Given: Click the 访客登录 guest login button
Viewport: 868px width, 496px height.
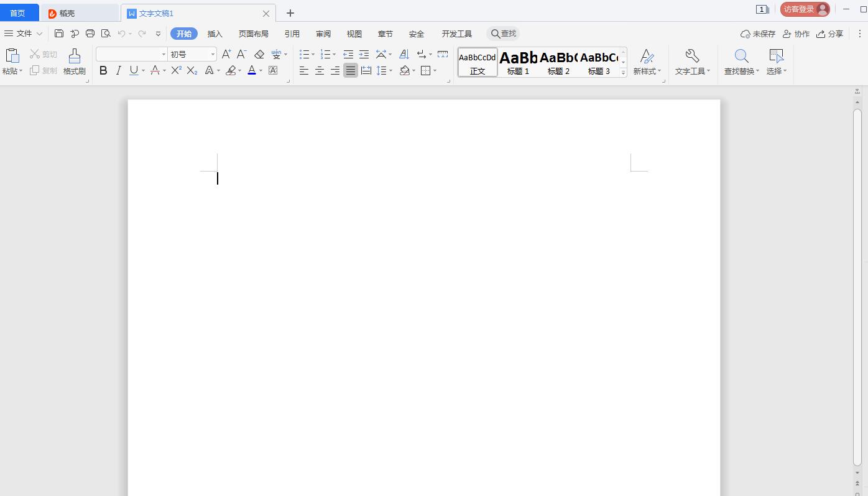Looking at the screenshot, I should 804,9.
